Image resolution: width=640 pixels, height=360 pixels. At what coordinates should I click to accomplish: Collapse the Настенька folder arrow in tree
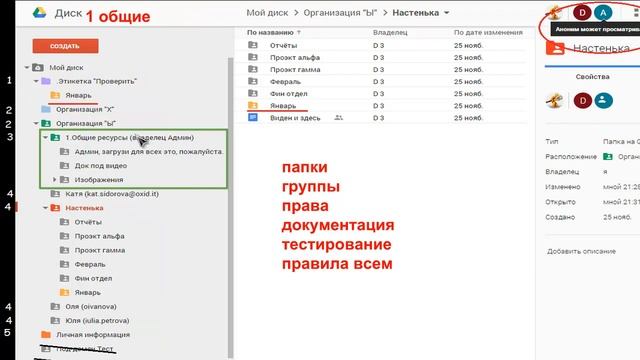[45, 208]
